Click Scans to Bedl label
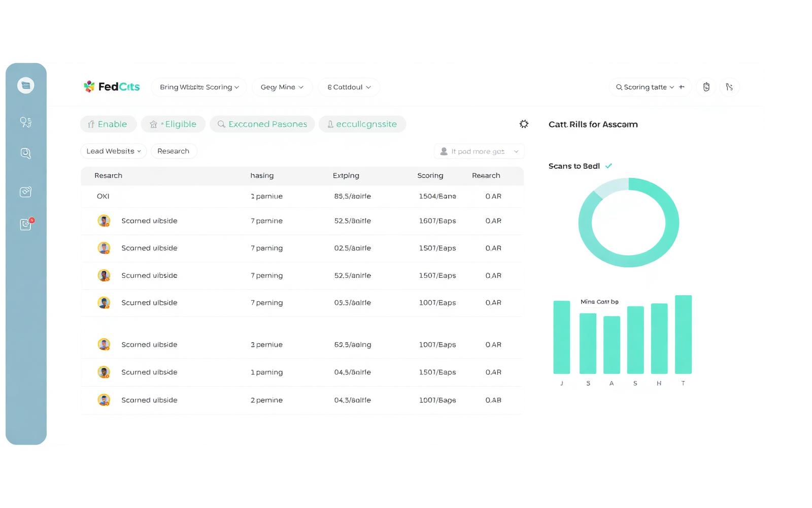Image resolution: width=812 pixels, height=508 pixels. click(x=574, y=166)
